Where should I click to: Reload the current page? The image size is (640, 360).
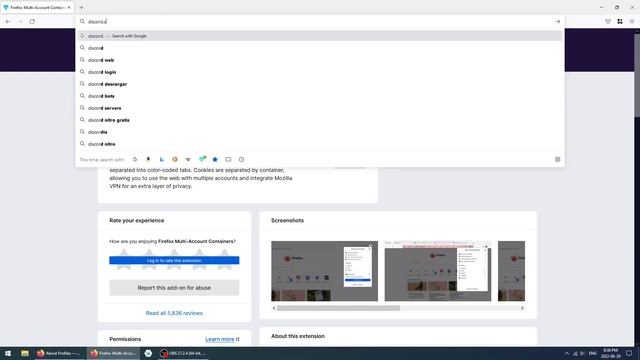point(32,22)
